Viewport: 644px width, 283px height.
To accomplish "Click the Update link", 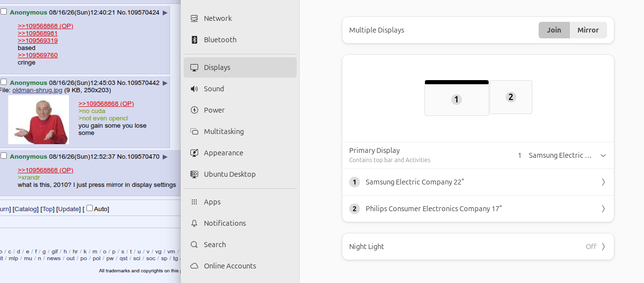I will pyautogui.click(x=68, y=209).
